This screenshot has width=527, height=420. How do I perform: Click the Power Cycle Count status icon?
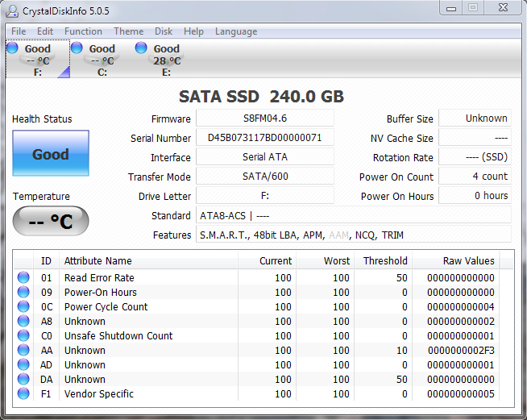coord(23,307)
